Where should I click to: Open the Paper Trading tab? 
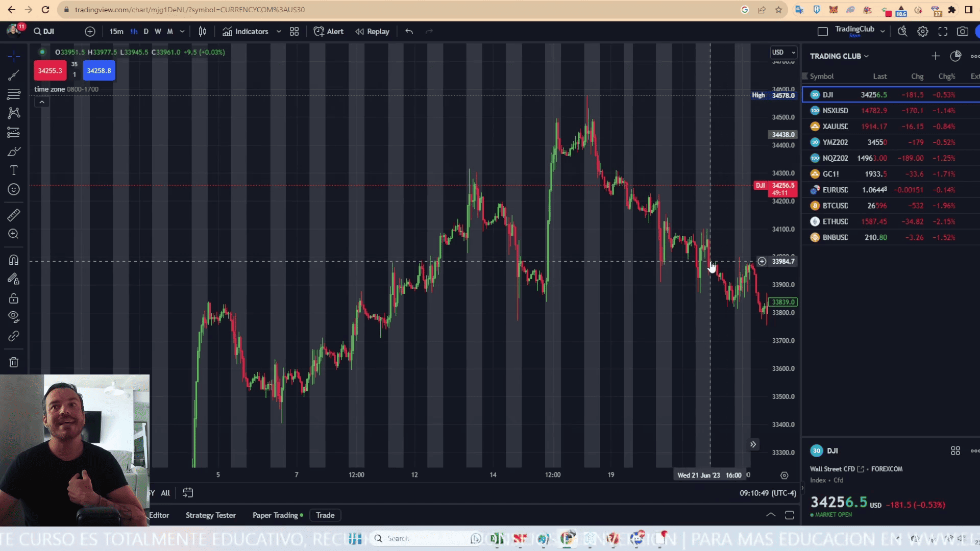click(278, 515)
